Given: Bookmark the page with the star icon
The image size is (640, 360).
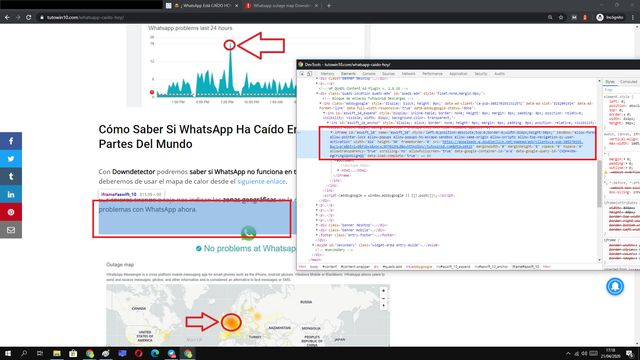Looking at the screenshot, I should click(x=561, y=18).
